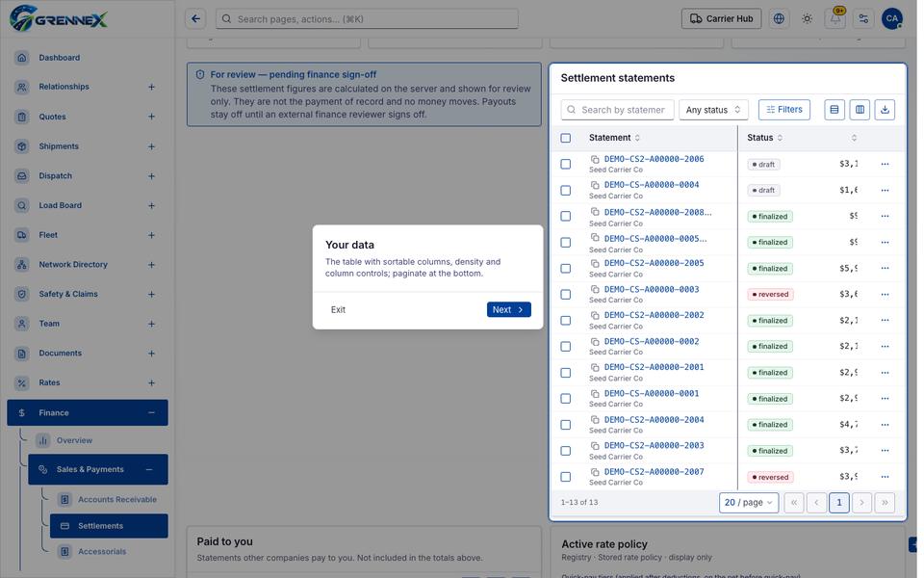Viewport: 924px width, 578px height.
Task: Check the row DEMO-CS2-A00000-2008
Action: [x=566, y=217]
